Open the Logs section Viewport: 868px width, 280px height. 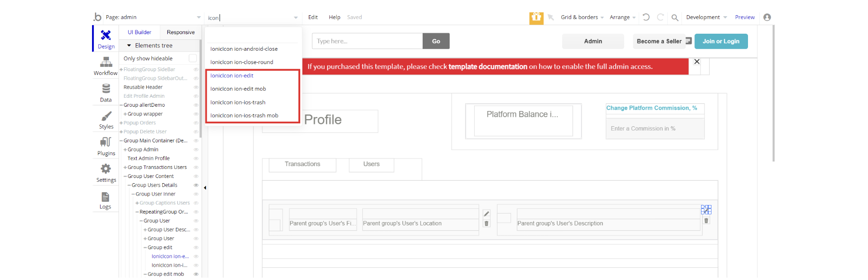click(x=105, y=200)
